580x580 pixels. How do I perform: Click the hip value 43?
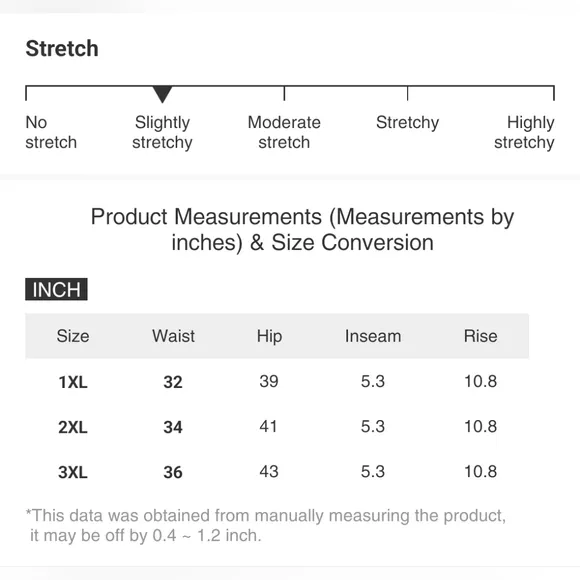269,472
